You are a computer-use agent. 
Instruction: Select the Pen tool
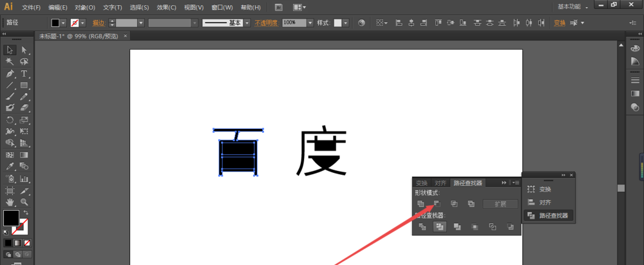(x=10, y=74)
